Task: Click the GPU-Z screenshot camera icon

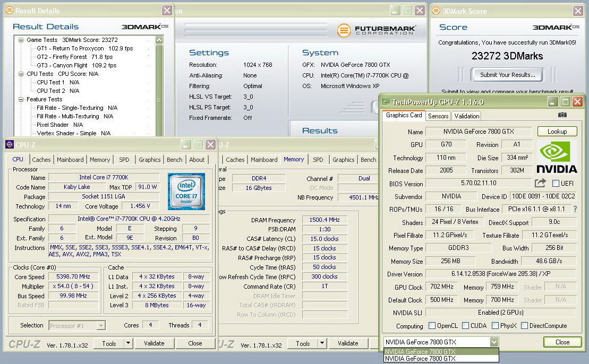Action: pyautogui.click(x=562, y=115)
